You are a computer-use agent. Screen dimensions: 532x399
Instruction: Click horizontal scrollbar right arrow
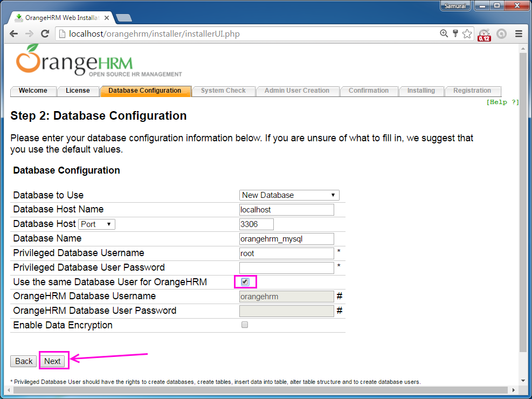(513, 390)
